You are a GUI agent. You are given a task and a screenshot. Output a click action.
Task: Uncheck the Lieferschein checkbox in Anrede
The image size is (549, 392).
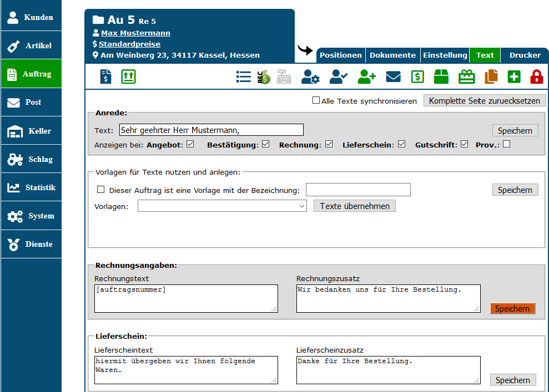[x=401, y=145]
